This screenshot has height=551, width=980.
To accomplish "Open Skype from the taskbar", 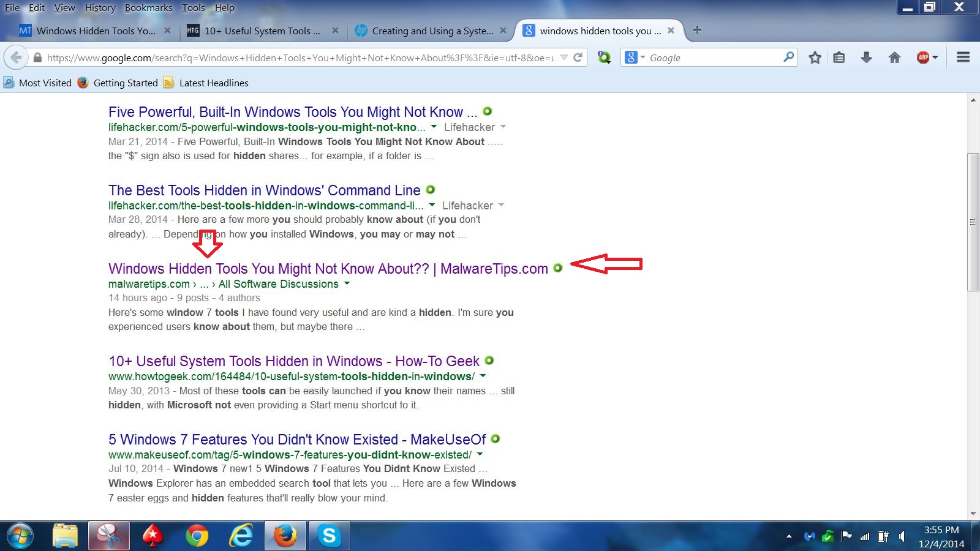I will pyautogui.click(x=329, y=536).
